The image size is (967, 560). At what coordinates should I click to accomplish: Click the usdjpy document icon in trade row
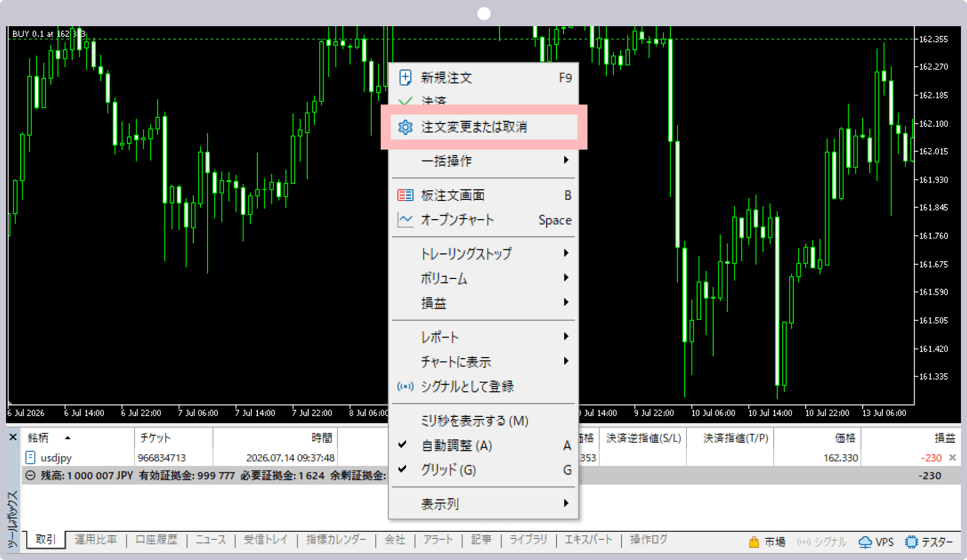[30, 457]
